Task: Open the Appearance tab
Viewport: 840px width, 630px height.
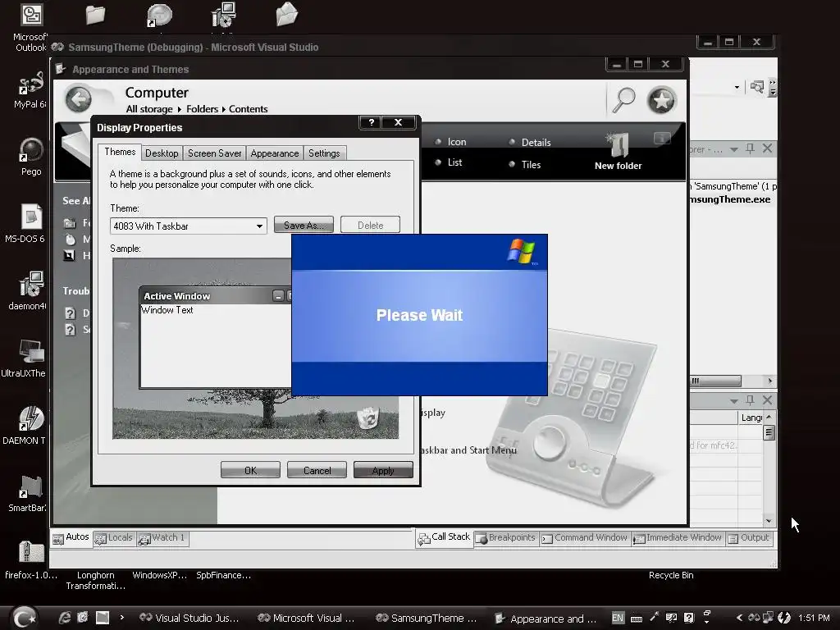Action: [274, 153]
